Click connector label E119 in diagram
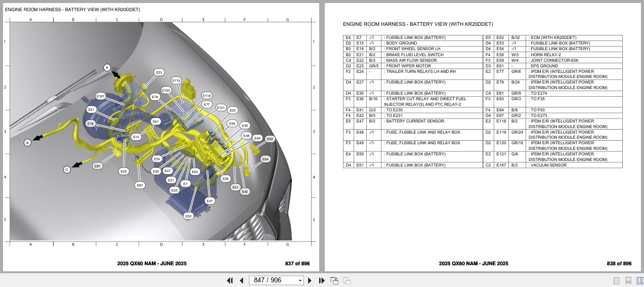644x287 pixels. (176, 80)
